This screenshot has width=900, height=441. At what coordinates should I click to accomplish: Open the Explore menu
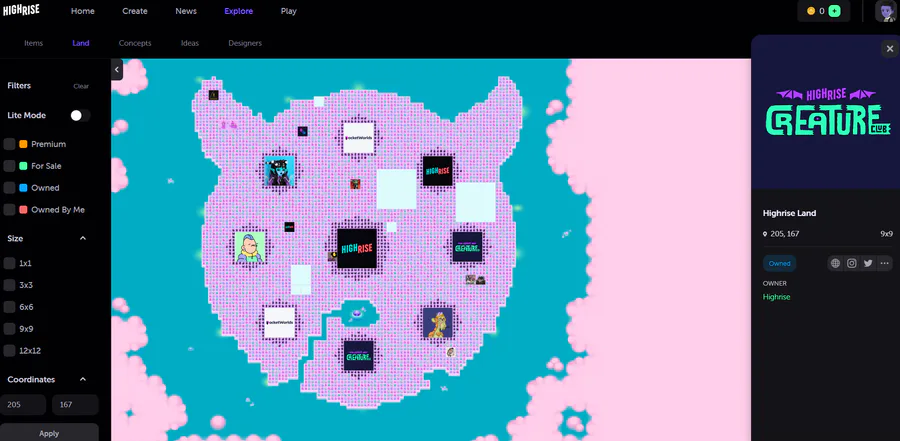click(x=239, y=11)
